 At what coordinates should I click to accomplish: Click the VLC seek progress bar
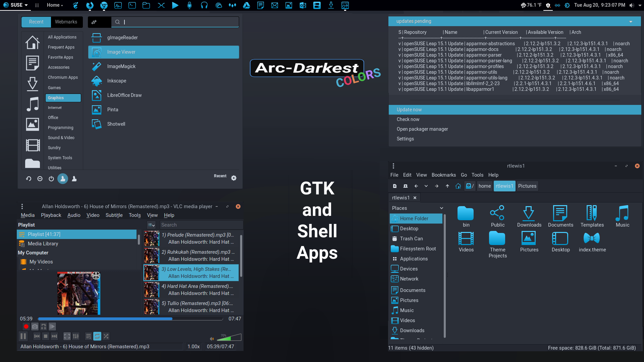tap(130, 319)
